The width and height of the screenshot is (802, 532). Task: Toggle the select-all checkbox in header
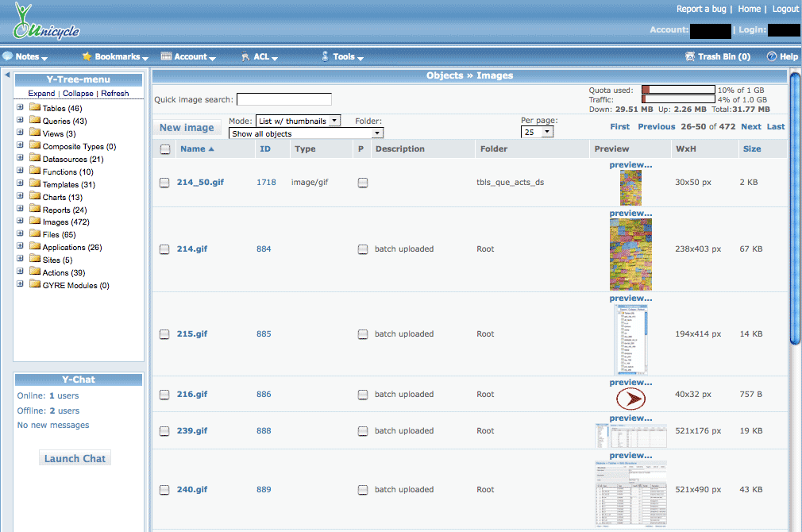164,149
